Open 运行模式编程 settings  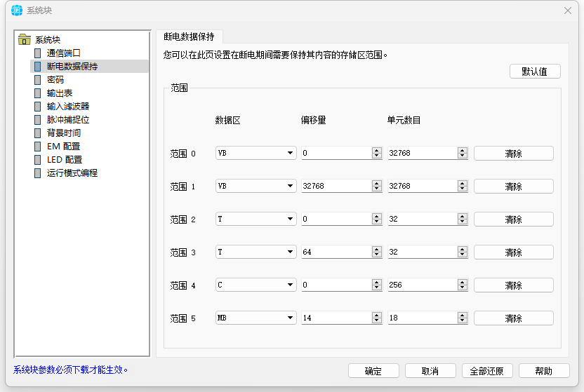(x=72, y=173)
